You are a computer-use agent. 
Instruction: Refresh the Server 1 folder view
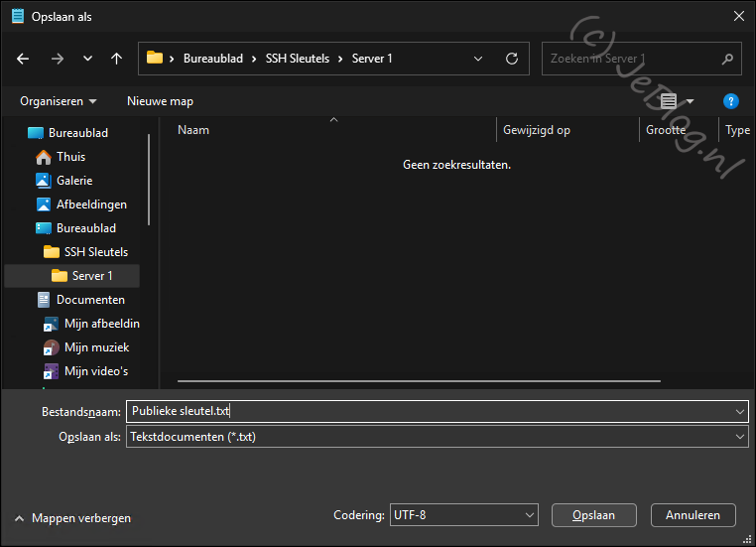(512, 59)
